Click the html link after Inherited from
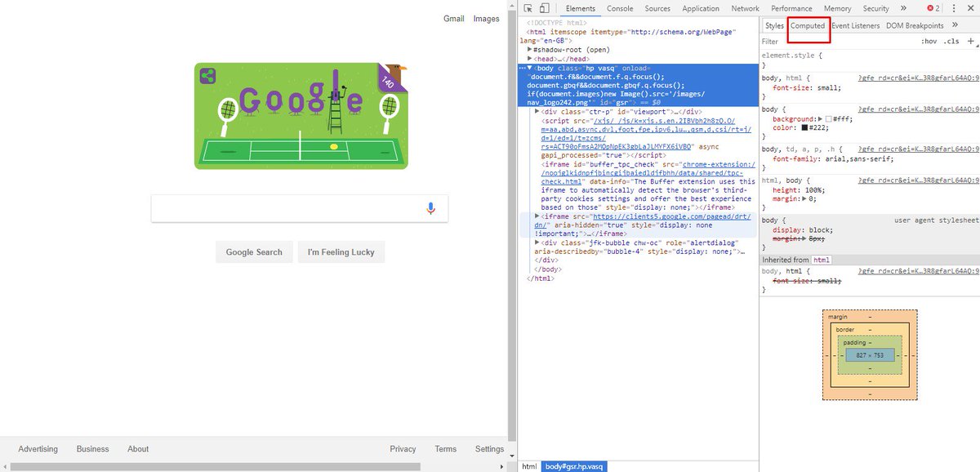This screenshot has width=980, height=472. (822, 260)
